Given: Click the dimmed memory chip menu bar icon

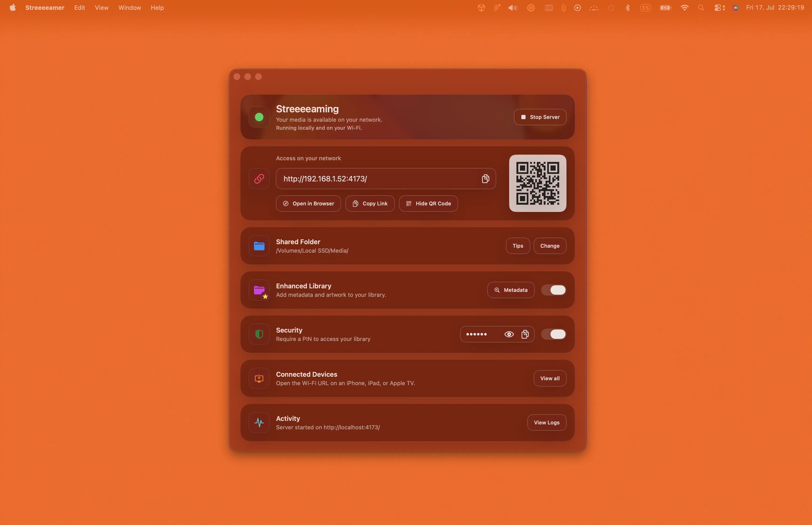Looking at the screenshot, I should (x=549, y=8).
